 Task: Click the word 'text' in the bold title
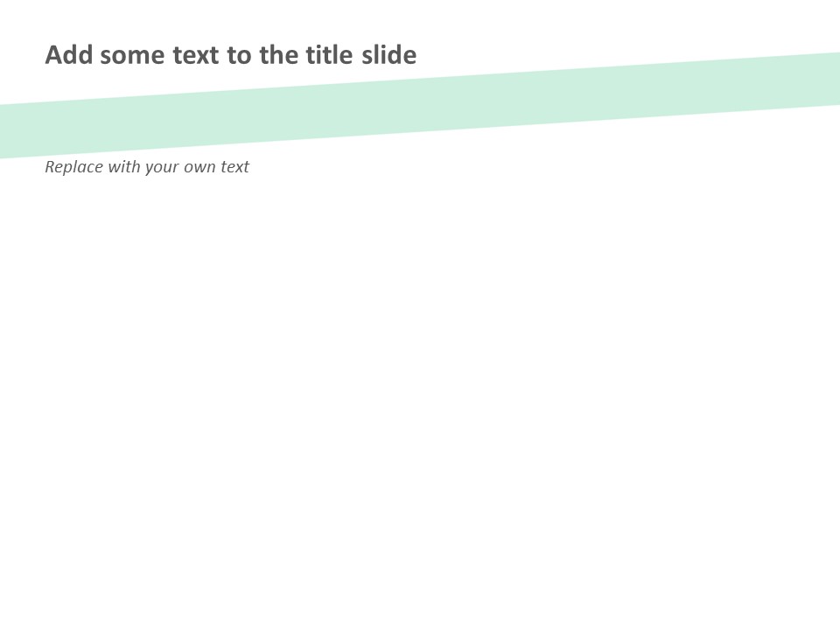pyautogui.click(x=195, y=55)
